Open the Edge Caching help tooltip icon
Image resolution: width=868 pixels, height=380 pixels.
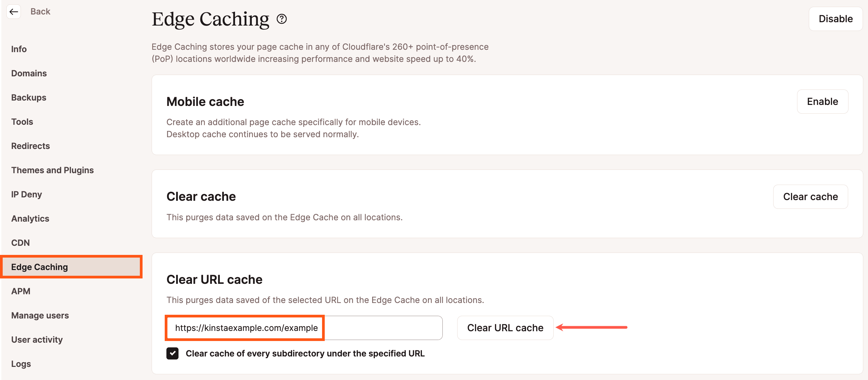click(282, 19)
